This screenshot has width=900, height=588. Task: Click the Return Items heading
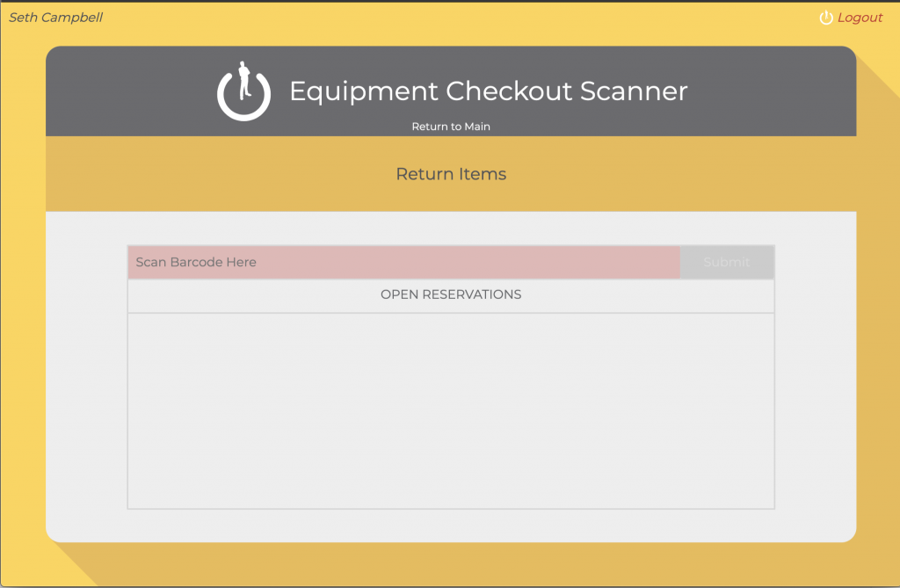click(451, 174)
